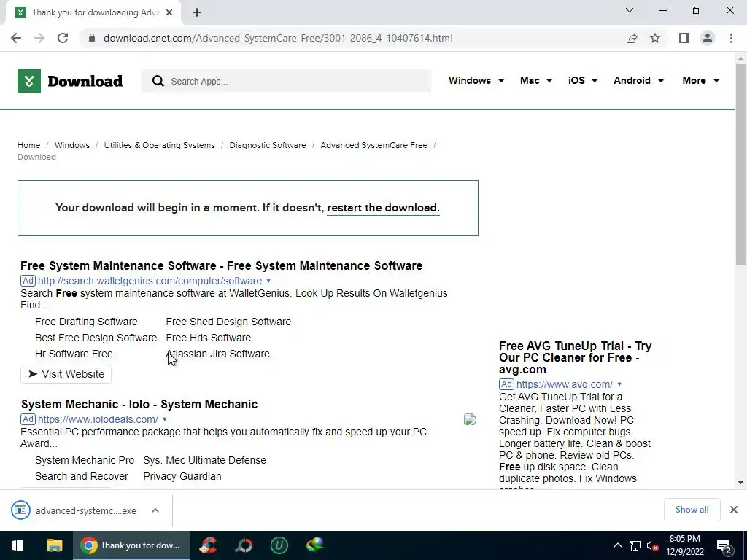Viewport: 747px width, 560px height.
Task: Click the broken image icon in iolo ad
Action: 470,419
